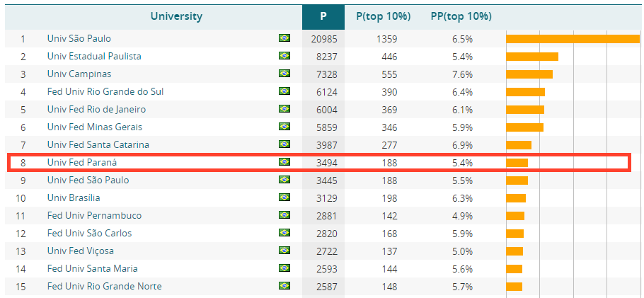This screenshot has height=298, width=644.
Task: Select P(top 10%) value 555
Action: (x=389, y=74)
